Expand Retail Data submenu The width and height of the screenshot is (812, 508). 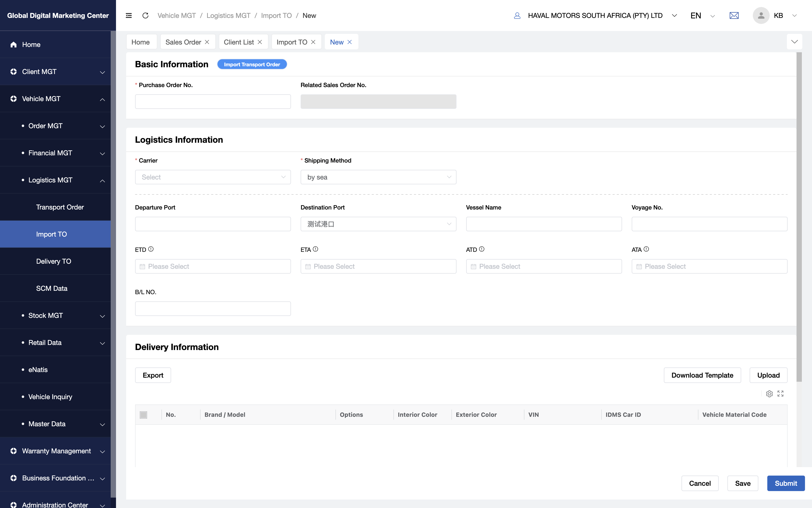click(x=102, y=343)
